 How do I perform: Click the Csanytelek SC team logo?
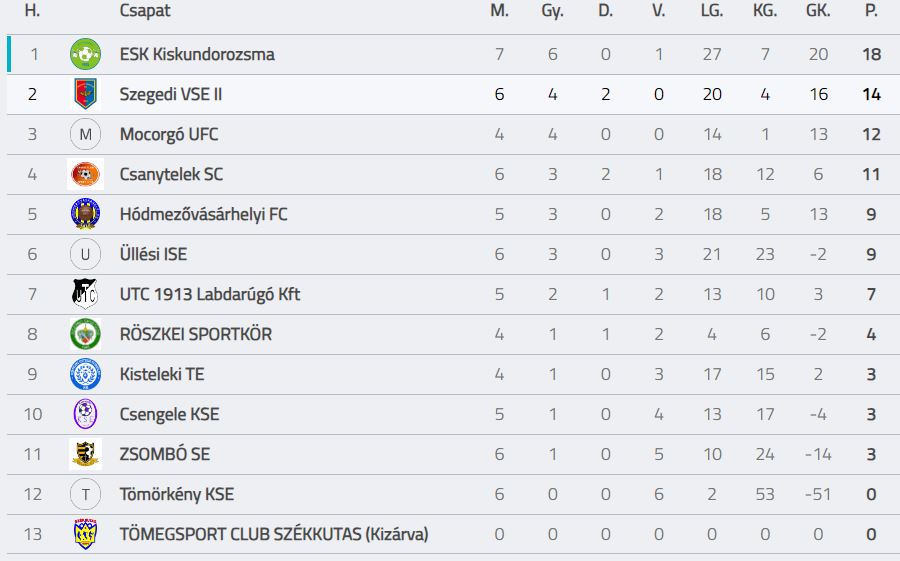tap(85, 174)
